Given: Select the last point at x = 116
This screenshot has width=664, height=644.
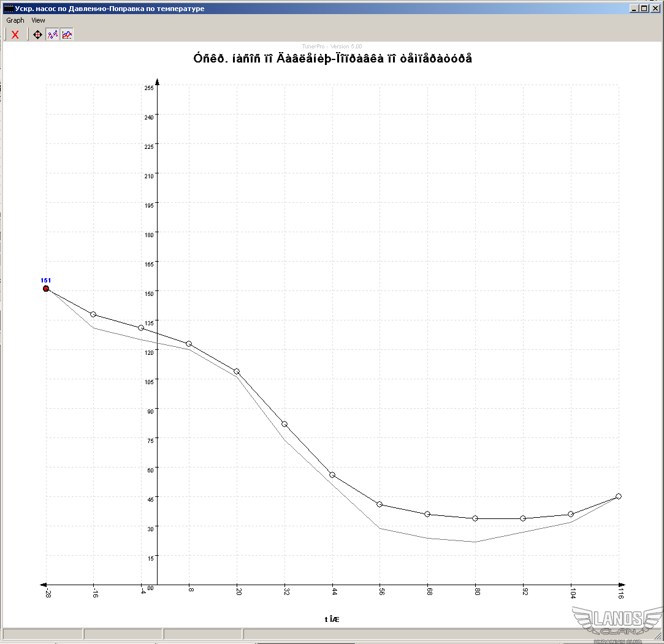Looking at the screenshot, I should click(x=619, y=496).
